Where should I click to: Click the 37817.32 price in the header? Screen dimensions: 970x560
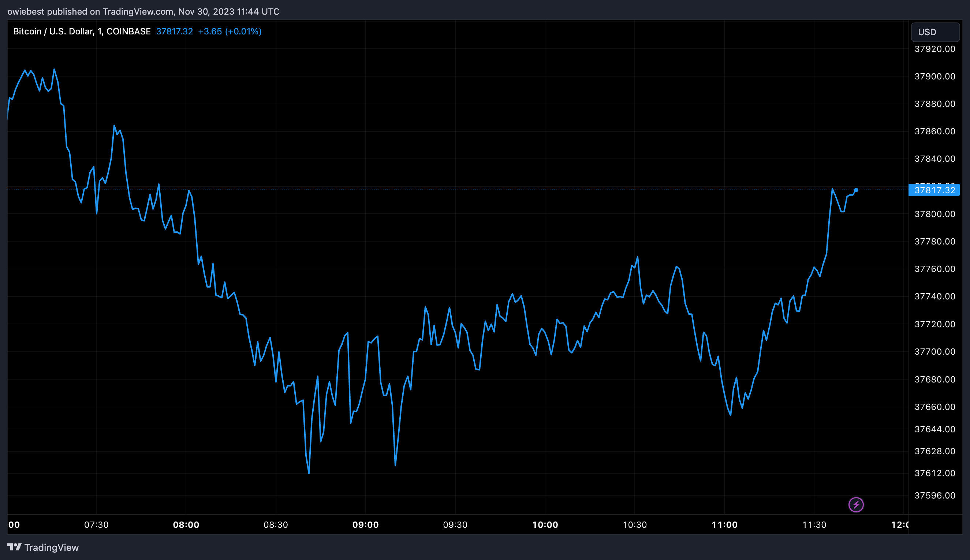(x=175, y=31)
